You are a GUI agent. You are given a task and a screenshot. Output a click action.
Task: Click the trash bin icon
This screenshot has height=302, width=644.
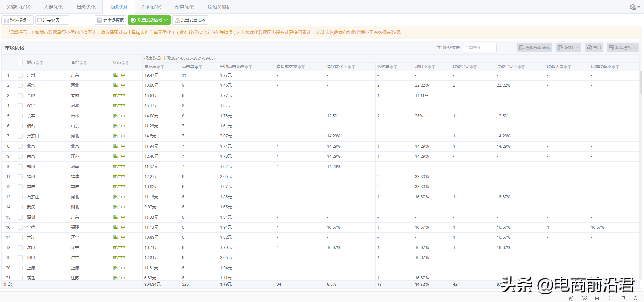point(597,298)
